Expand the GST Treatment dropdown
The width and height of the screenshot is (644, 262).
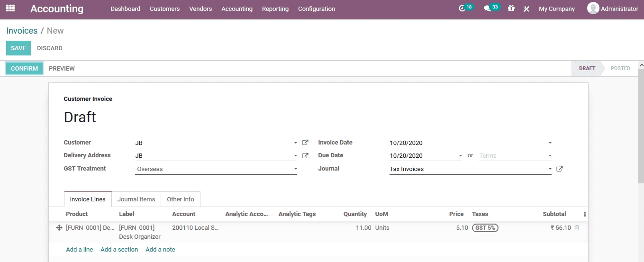[x=295, y=169]
